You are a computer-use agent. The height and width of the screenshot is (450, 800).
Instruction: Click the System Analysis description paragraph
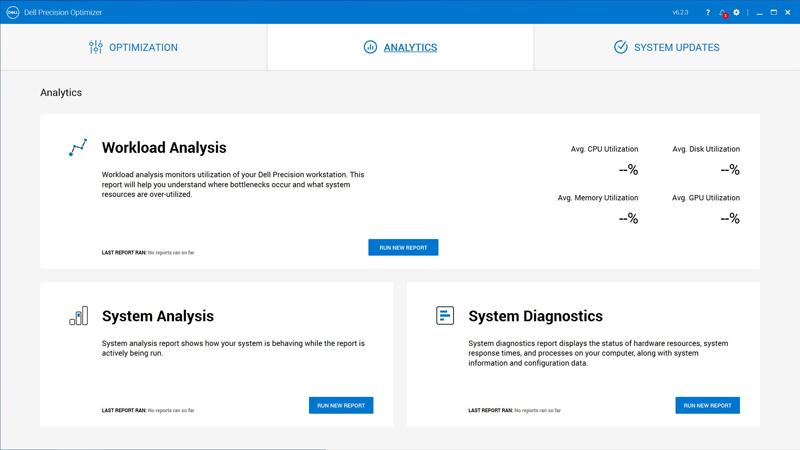[x=233, y=348]
